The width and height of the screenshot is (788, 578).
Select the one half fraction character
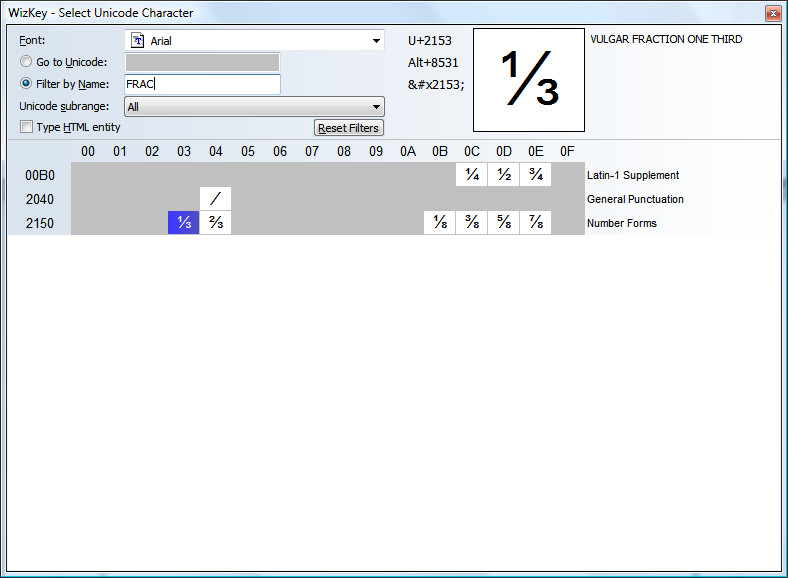(504, 174)
